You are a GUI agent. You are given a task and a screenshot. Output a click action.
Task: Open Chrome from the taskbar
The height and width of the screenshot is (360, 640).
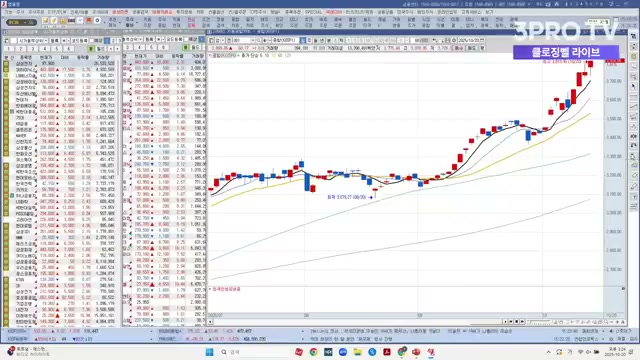(x=313, y=352)
